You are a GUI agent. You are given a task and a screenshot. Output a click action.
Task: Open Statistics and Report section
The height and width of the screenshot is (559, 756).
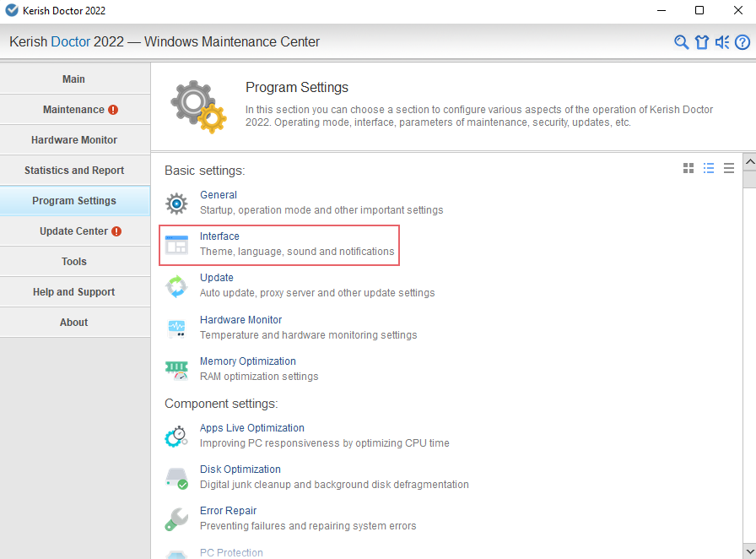point(75,171)
